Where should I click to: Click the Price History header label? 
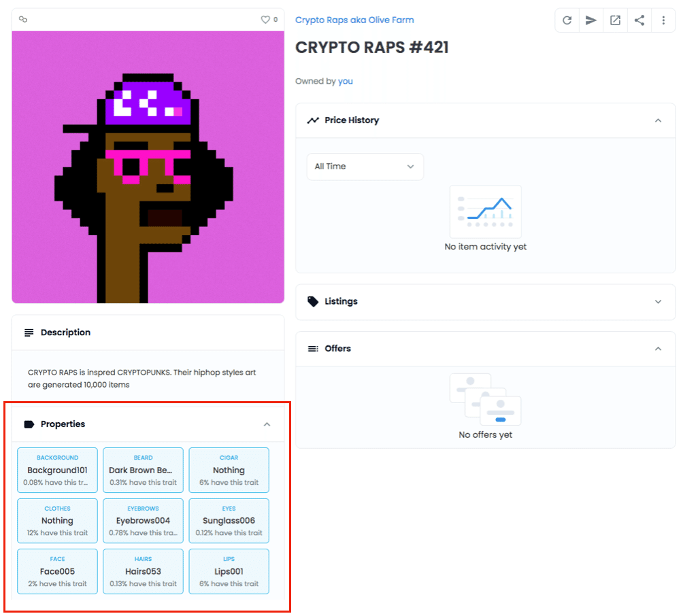point(352,120)
